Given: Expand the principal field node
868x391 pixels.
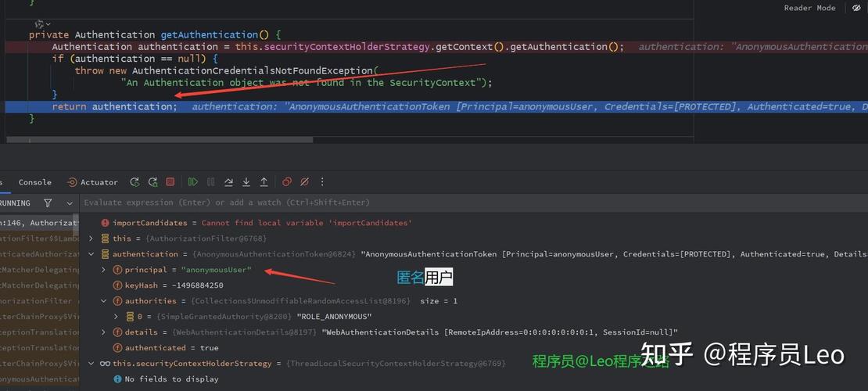Looking at the screenshot, I should coord(103,270).
